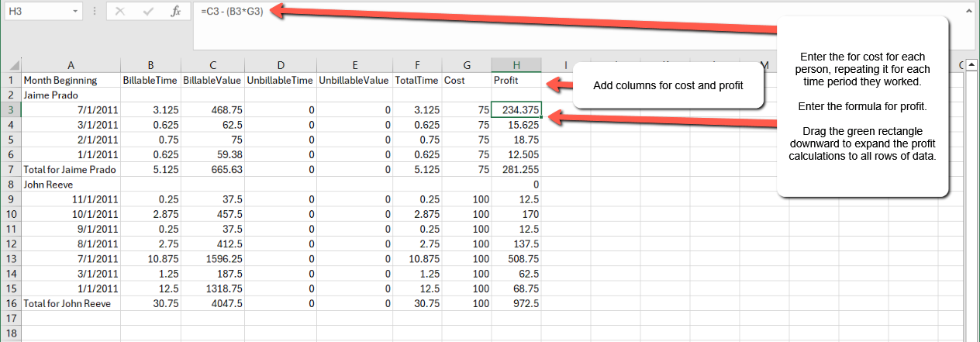Click the Profit header cell
Image resolution: width=980 pixels, height=342 pixels.
[x=516, y=80]
